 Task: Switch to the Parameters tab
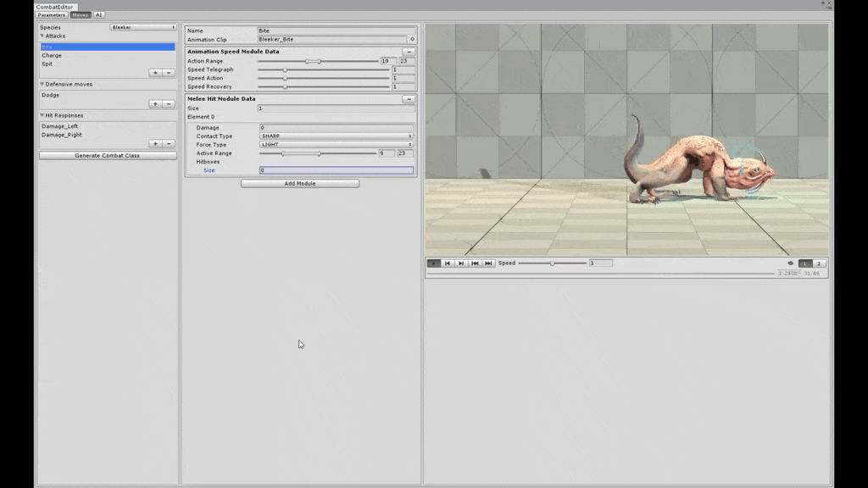51,15
